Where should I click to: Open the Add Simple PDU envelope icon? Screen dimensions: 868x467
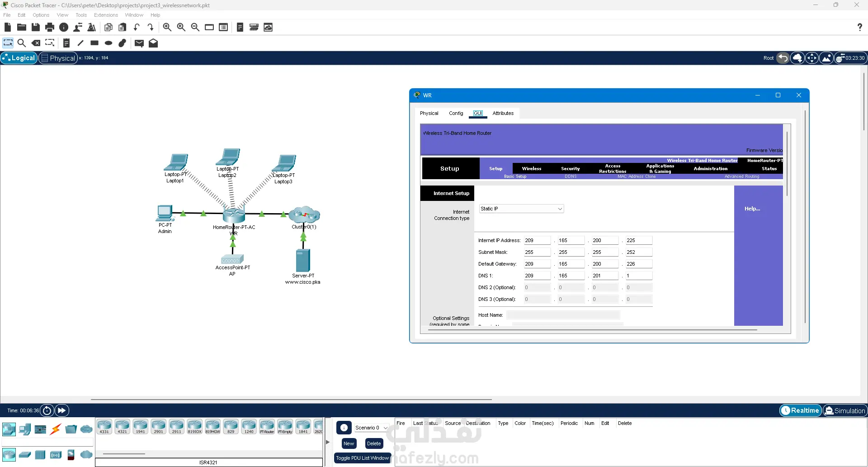point(139,43)
